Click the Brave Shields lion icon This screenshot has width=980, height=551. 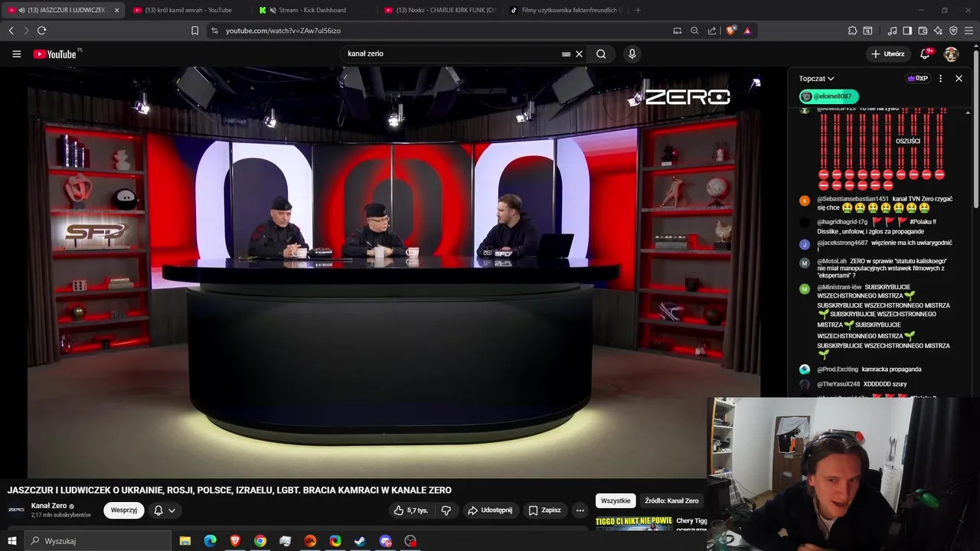(x=731, y=31)
